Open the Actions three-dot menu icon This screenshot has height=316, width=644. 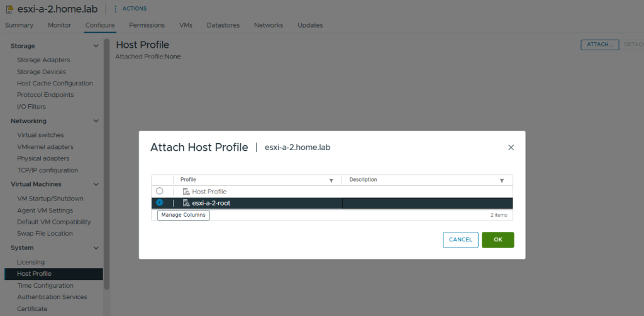115,9
